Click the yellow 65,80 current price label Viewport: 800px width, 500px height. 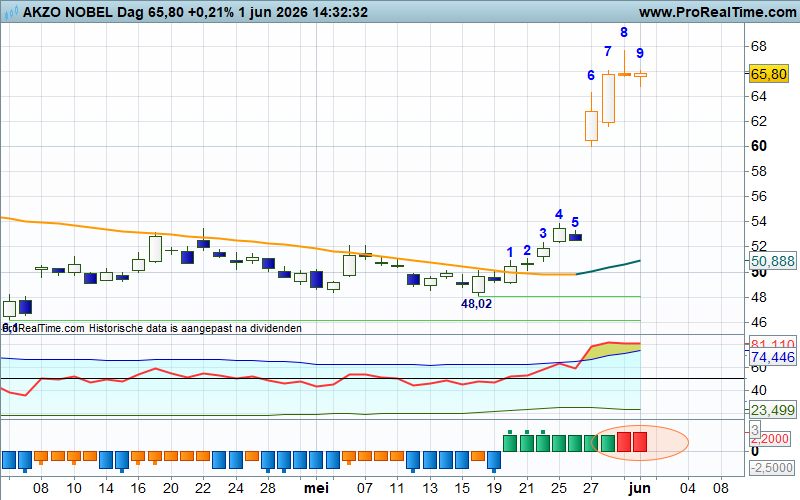(769, 74)
